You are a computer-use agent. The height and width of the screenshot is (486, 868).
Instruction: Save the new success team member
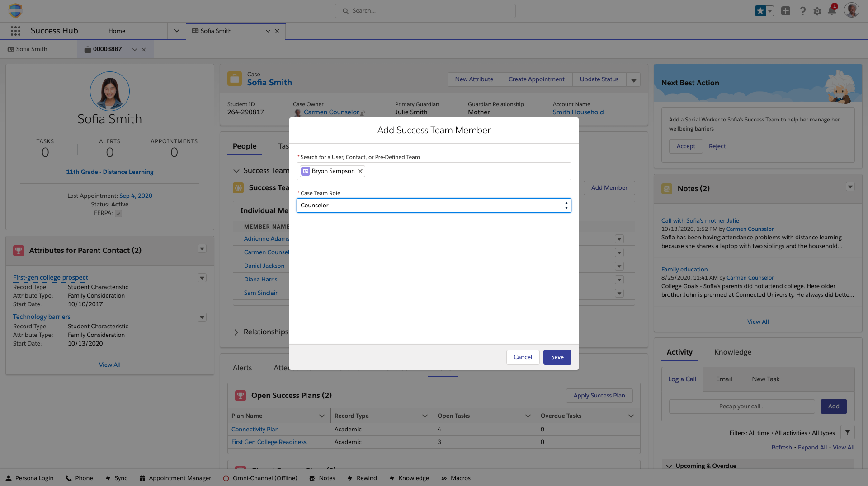pos(557,357)
